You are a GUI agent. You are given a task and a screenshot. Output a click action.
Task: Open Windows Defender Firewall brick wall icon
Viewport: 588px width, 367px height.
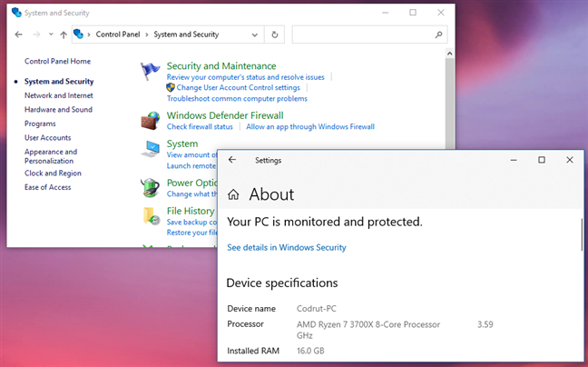point(151,121)
